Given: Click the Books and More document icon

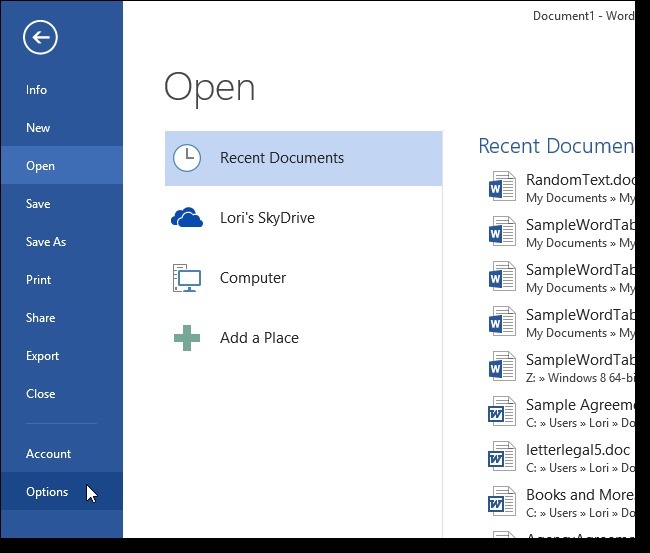Looking at the screenshot, I should (502, 502).
